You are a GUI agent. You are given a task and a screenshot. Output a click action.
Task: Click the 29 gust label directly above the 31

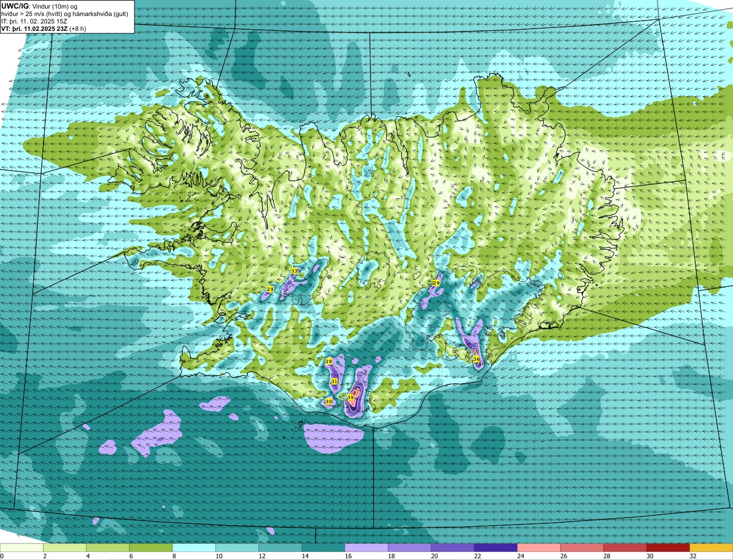(x=329, y=362)
